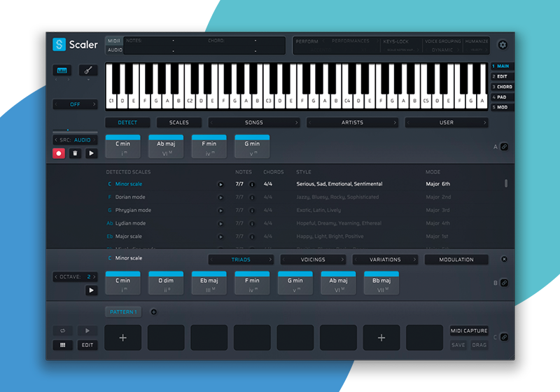Show info for Eb Major scale
Viewport: 560px width, 392px height.
click(x=252, y=237)
